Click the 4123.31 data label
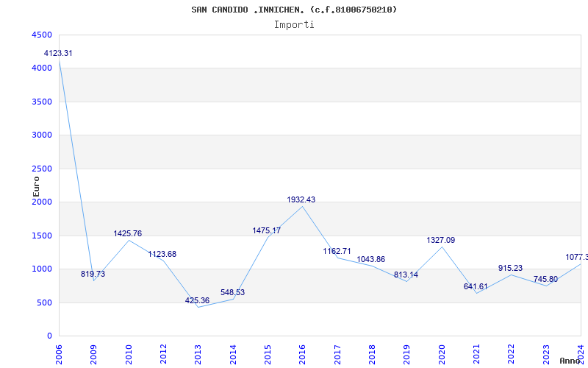The image size is (588, 368). [x=58, y=53]
